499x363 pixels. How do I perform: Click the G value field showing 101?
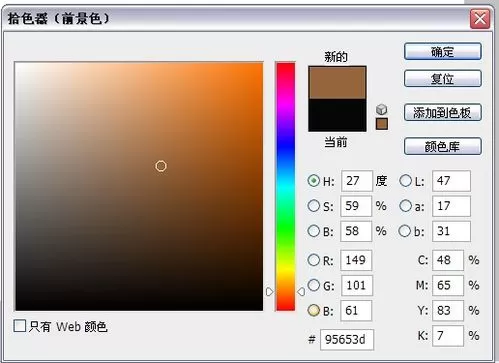click(x=356, y=285)
